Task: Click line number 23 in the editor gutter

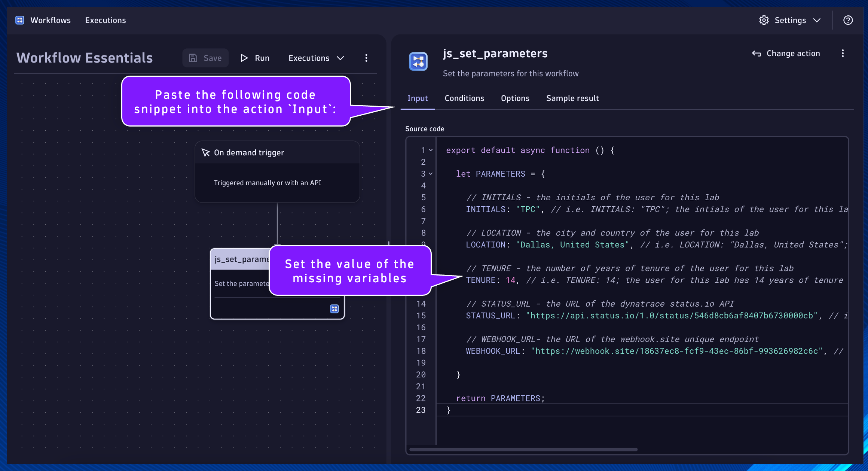Action: pyautogui.click(x=421, y=410)
